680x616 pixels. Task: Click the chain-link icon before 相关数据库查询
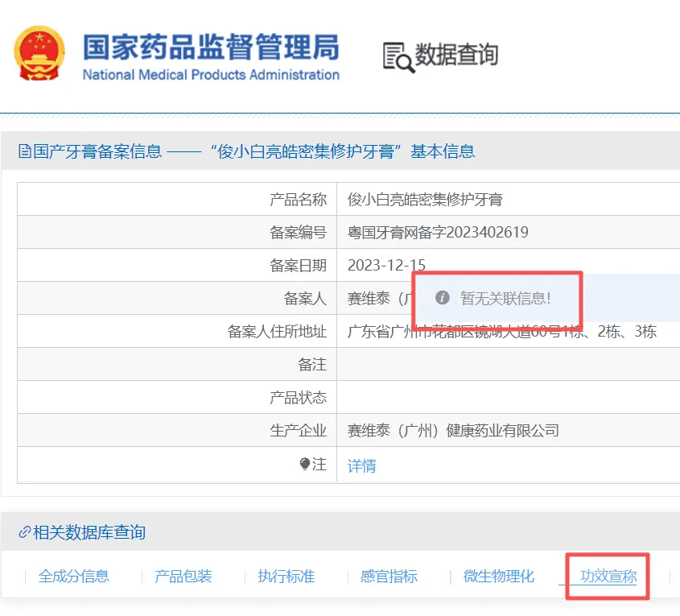pyautogui.click(x=24, y=532)
